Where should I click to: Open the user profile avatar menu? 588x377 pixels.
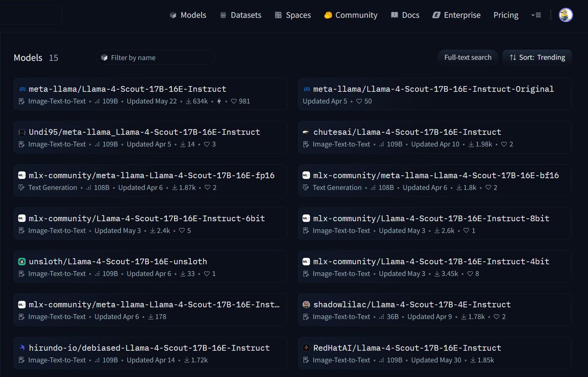pos(566,15)
